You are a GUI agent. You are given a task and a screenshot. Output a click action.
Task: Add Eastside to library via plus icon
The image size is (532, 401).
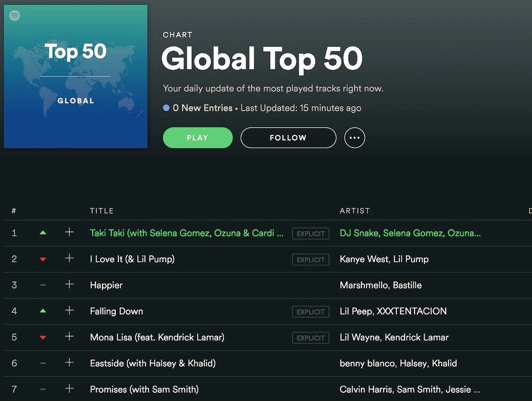pos(69,363)
